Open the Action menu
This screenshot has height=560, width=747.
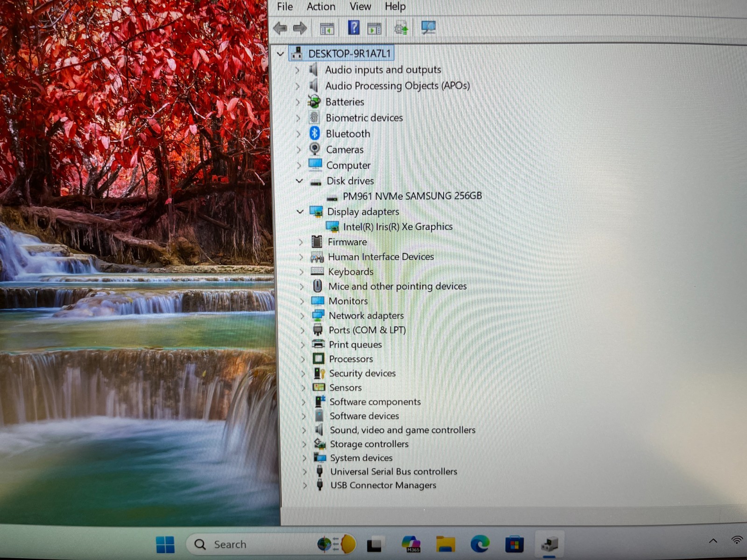(x=321, y=7)
